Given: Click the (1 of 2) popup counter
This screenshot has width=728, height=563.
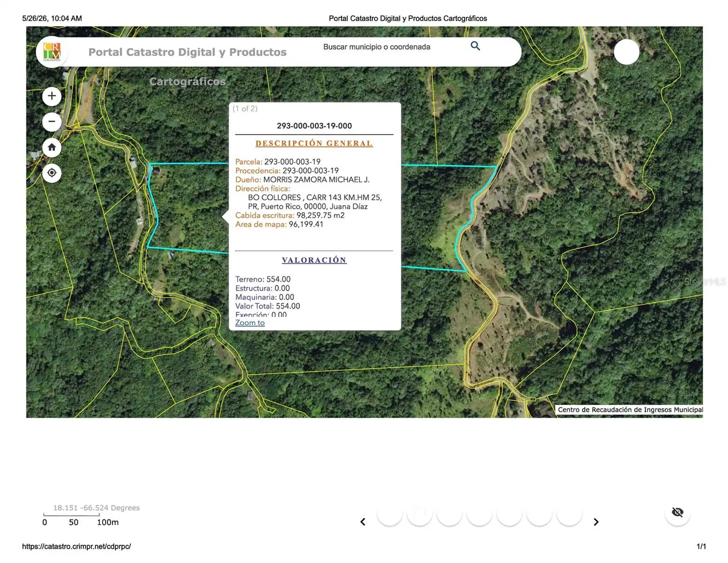Looking at the screenshot, I should (245, 108).
